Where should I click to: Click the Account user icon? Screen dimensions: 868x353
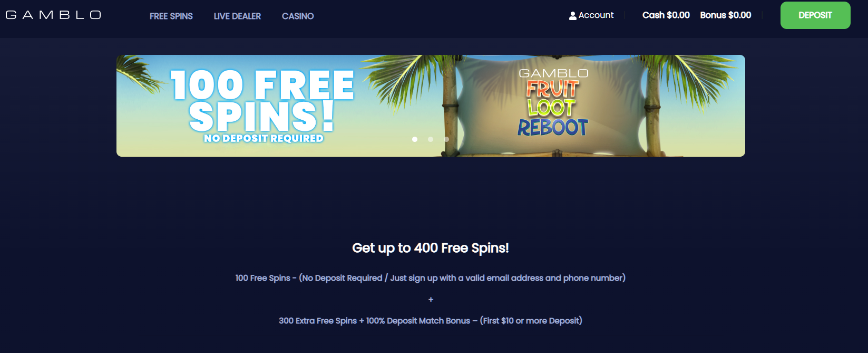click(x=573, y=16)
